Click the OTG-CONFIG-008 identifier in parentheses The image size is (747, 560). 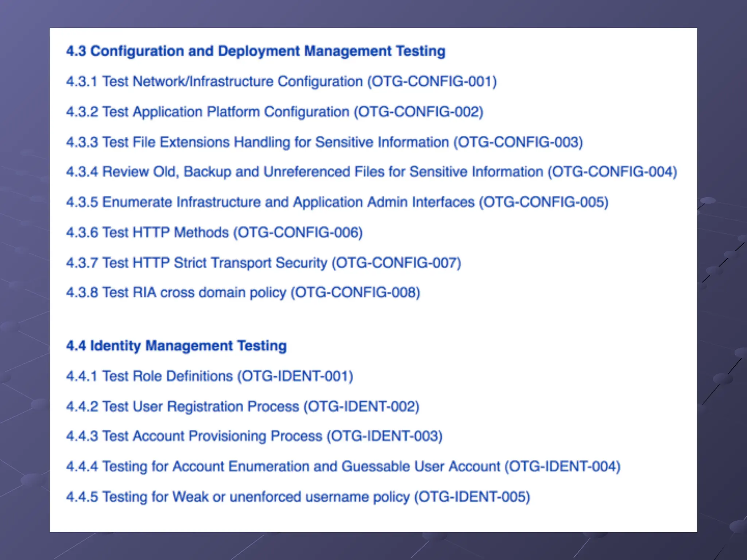tap(355, 292)
